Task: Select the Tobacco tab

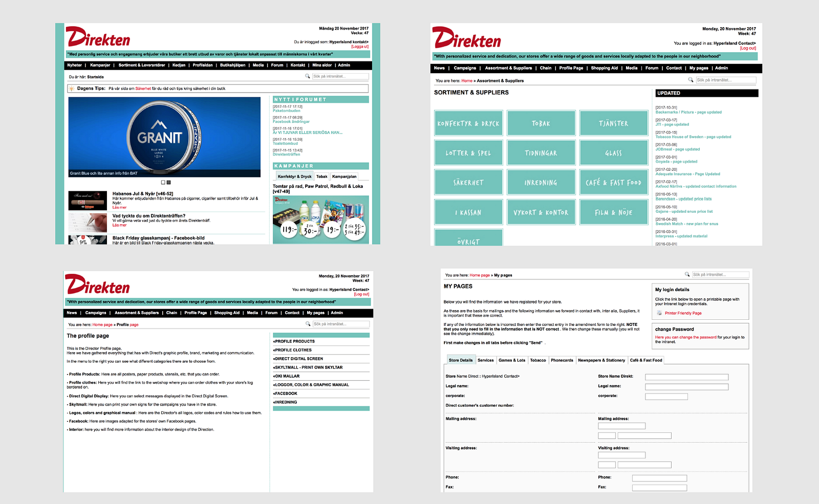Action: 538,360
